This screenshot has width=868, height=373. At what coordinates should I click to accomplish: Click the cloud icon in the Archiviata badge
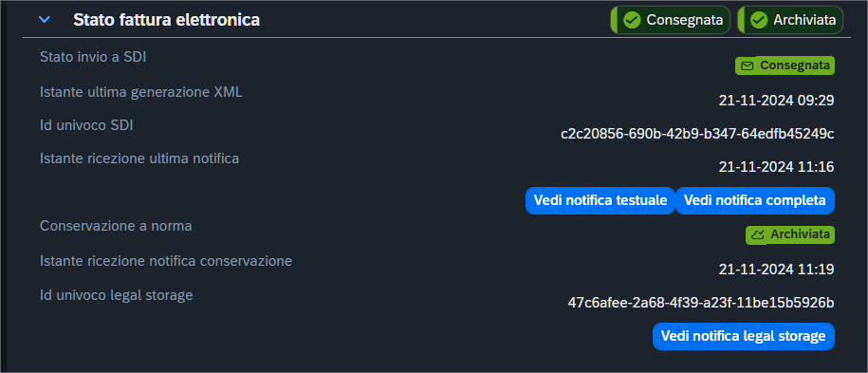point(757,235)
